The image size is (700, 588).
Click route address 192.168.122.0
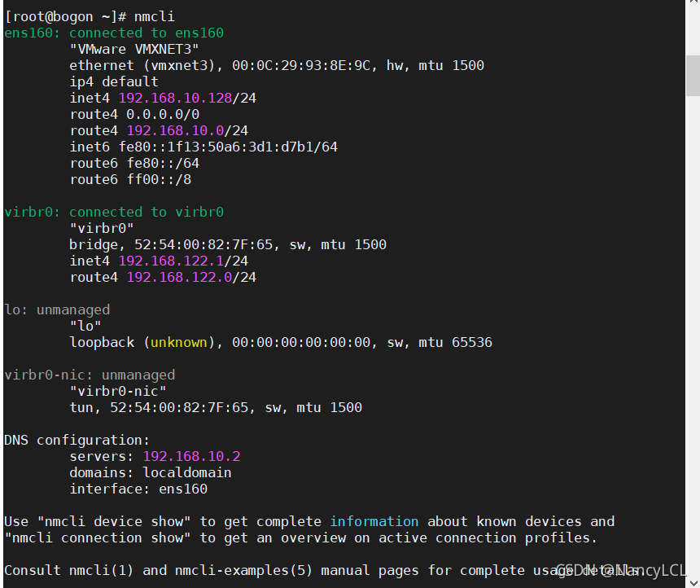pos(179,278)
